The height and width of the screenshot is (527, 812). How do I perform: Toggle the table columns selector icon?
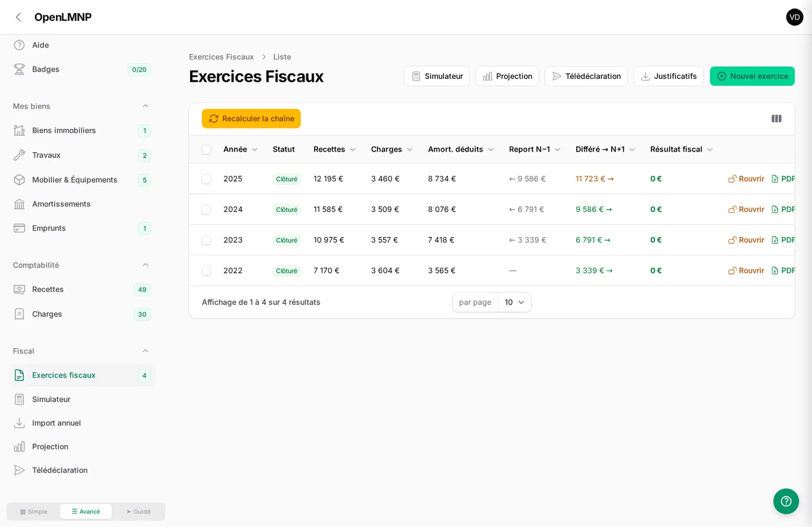[x=776, y=118]
